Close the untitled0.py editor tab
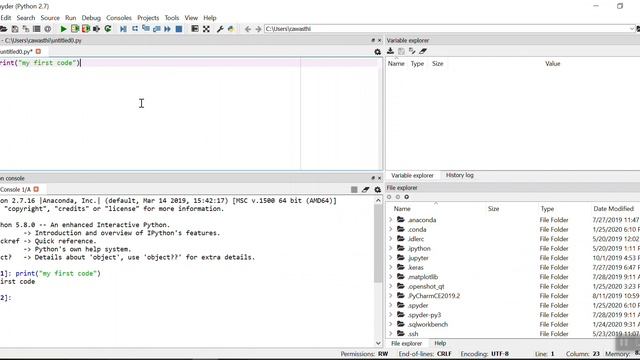 tap(38, 51)
